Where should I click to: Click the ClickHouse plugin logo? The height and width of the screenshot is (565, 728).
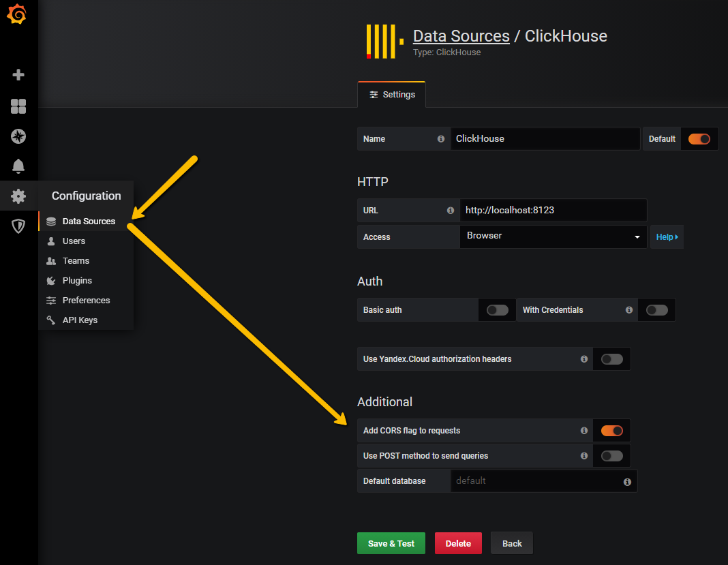point(385,42)
